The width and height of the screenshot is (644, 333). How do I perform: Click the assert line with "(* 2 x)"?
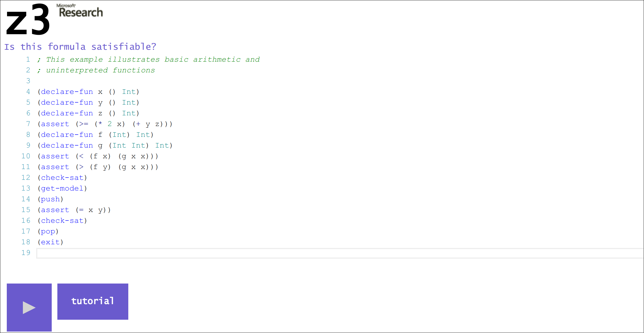[x=105, y=124]
